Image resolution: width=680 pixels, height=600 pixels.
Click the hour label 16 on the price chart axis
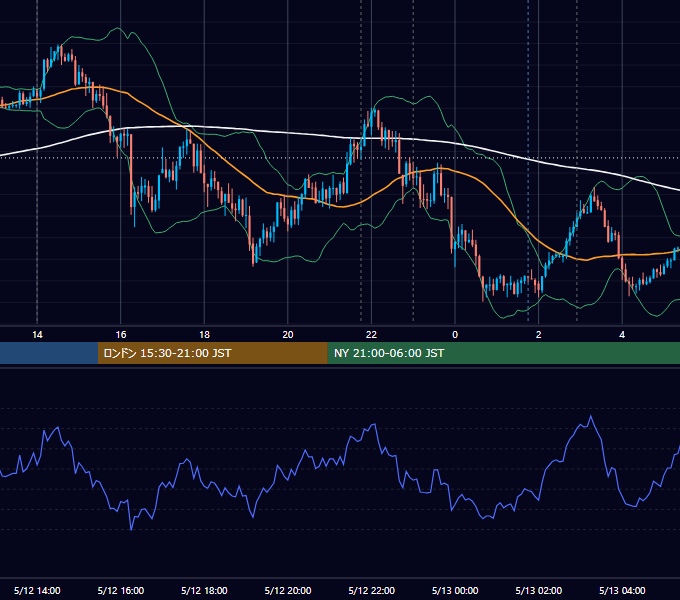tap(121, 335)
